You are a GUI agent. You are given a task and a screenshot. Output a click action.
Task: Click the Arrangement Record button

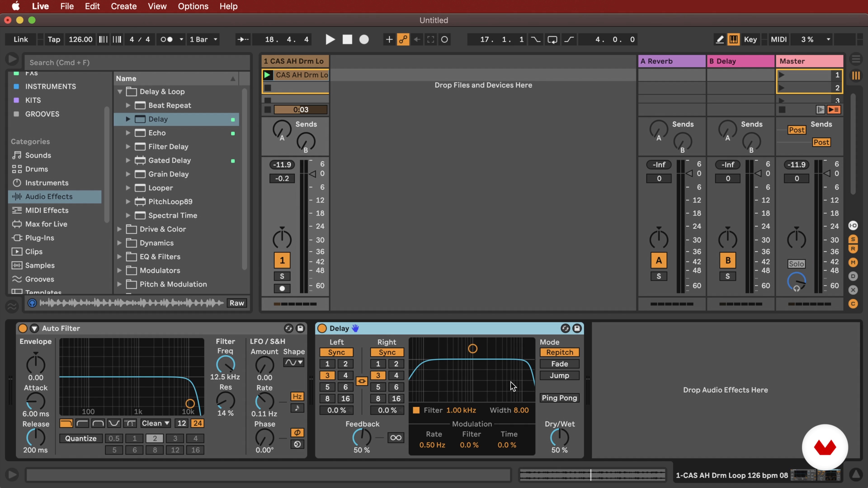point(364,39)
